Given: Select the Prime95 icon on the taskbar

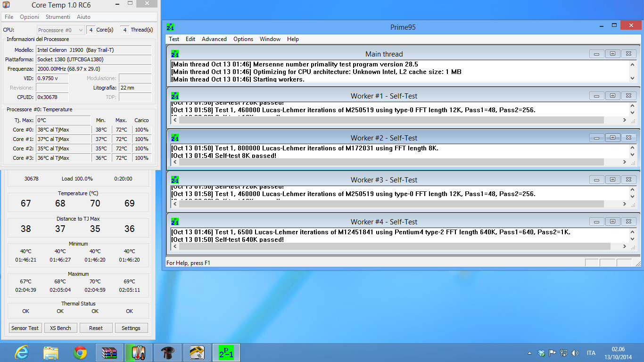Looking at the screenshot, I should click(x=226, y=352).
